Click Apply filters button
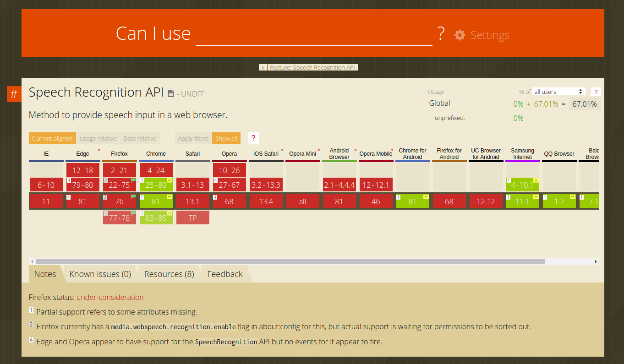Screen dimensions: 624x364 coord(193,138)
